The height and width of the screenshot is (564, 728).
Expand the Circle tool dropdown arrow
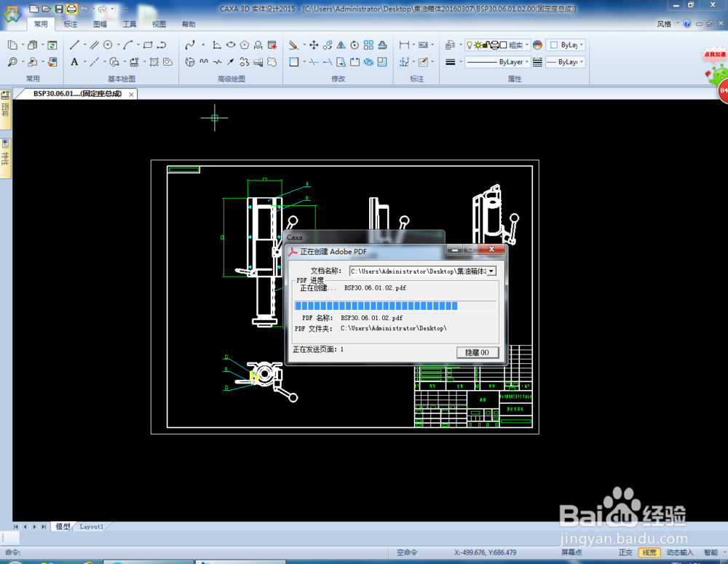(118, 45)
